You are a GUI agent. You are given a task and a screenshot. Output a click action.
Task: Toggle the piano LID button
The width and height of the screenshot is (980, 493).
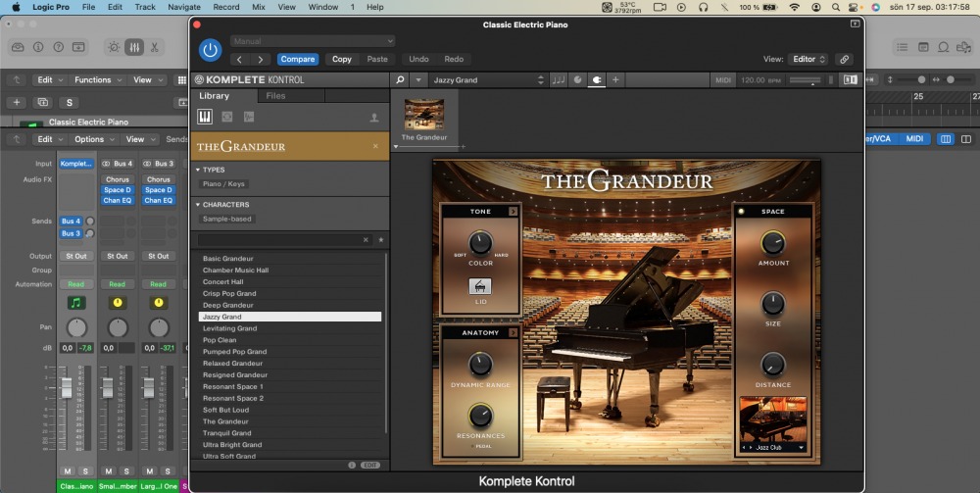point(480,287)
